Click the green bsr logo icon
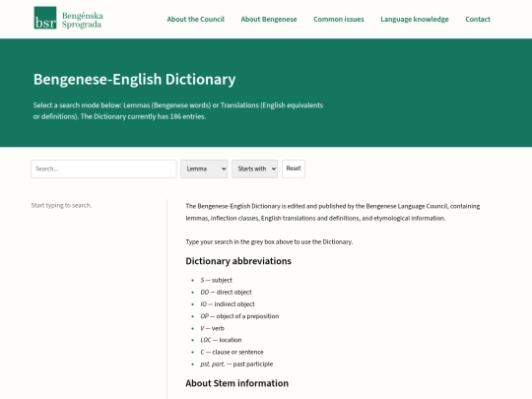The width and height of the screenshot is (532, 399). click(45, 18)
